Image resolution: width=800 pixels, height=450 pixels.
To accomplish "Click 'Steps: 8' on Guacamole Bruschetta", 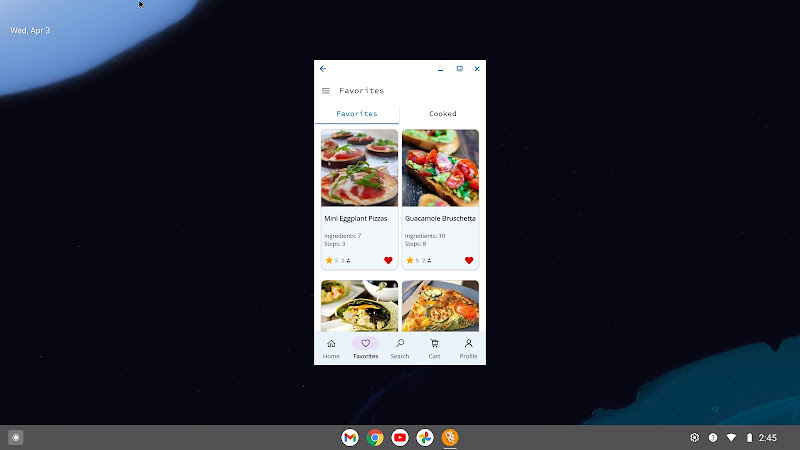I will [x=415, y=244].
